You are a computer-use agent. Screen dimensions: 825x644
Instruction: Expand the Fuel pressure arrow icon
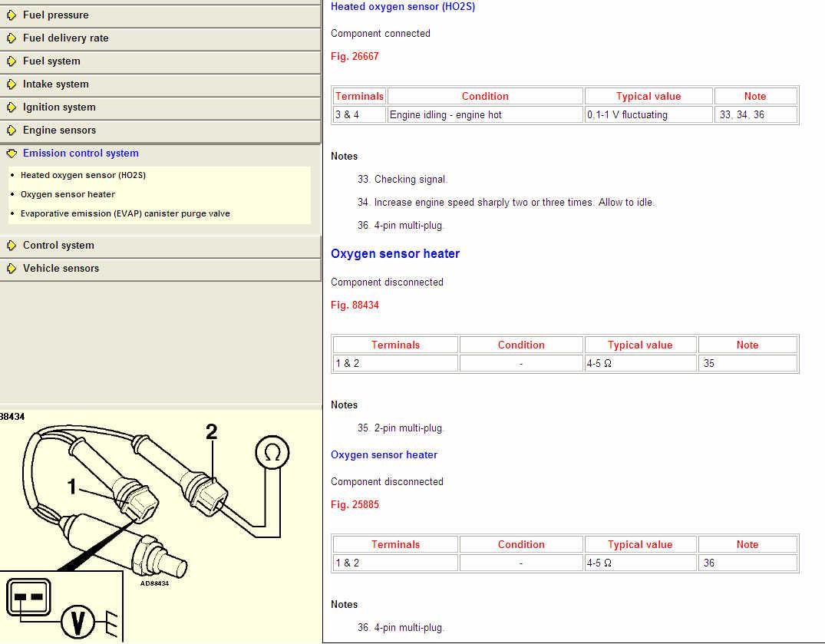(x=12, y=15)
